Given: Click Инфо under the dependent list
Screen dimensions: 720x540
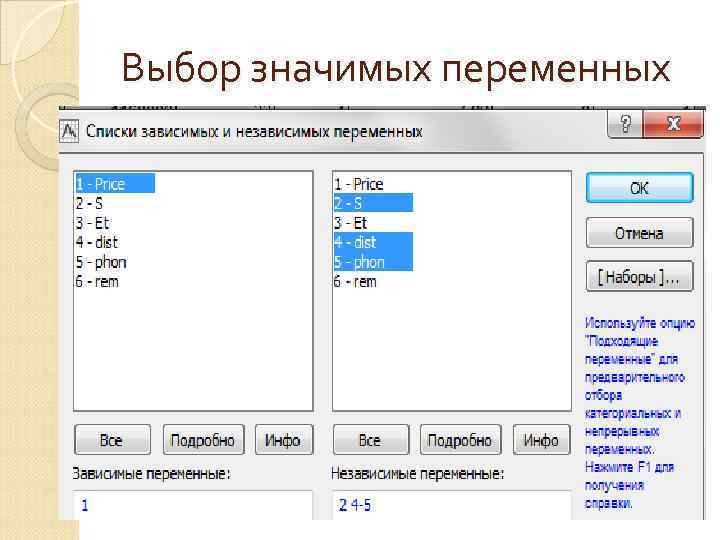Looking at the screenshot, I should point(284,440).
